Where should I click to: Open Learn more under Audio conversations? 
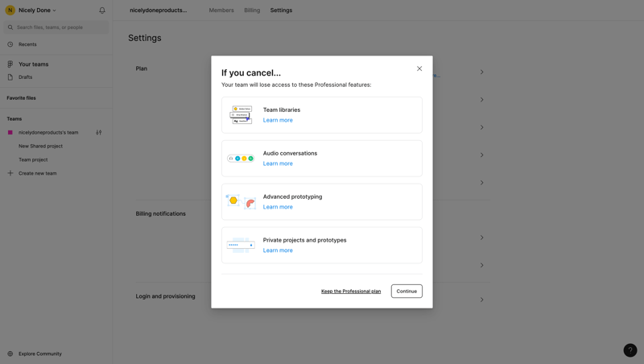click(x=278, y=163)
